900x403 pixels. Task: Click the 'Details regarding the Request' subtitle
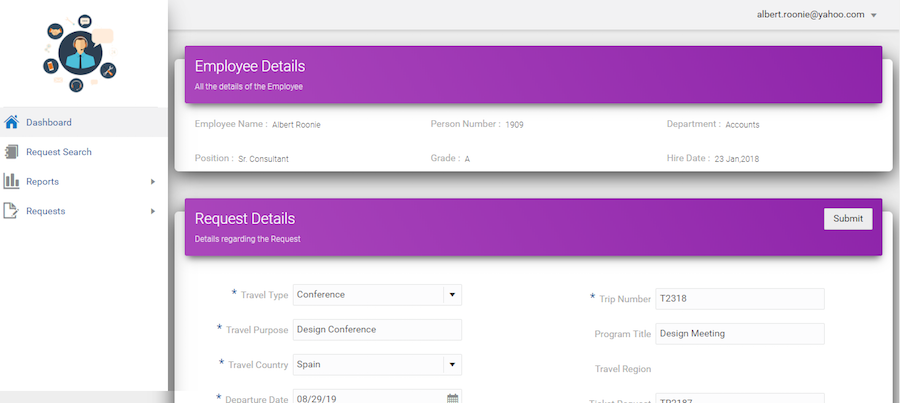(x=247, y=239)
